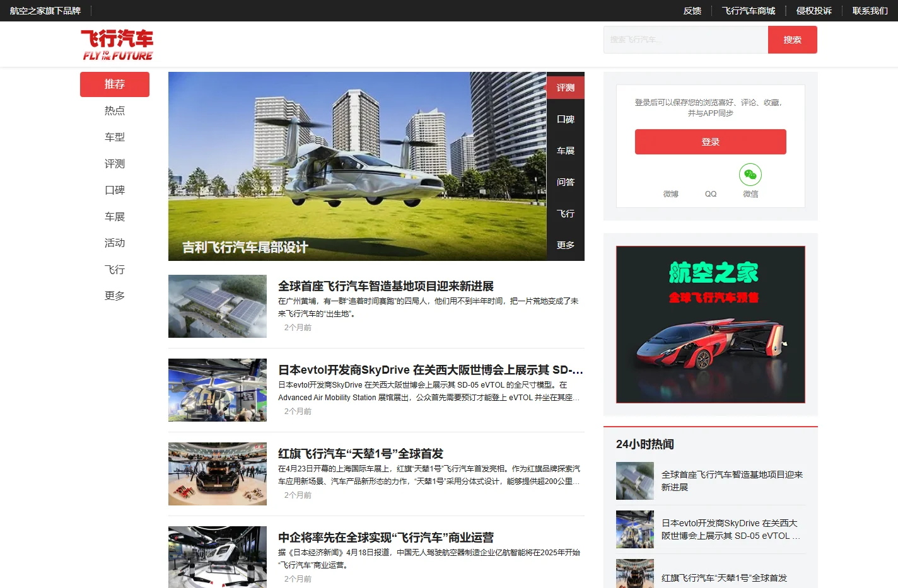Click the WeChat login icon
The image size is (898, 588).
pos(750,175)
